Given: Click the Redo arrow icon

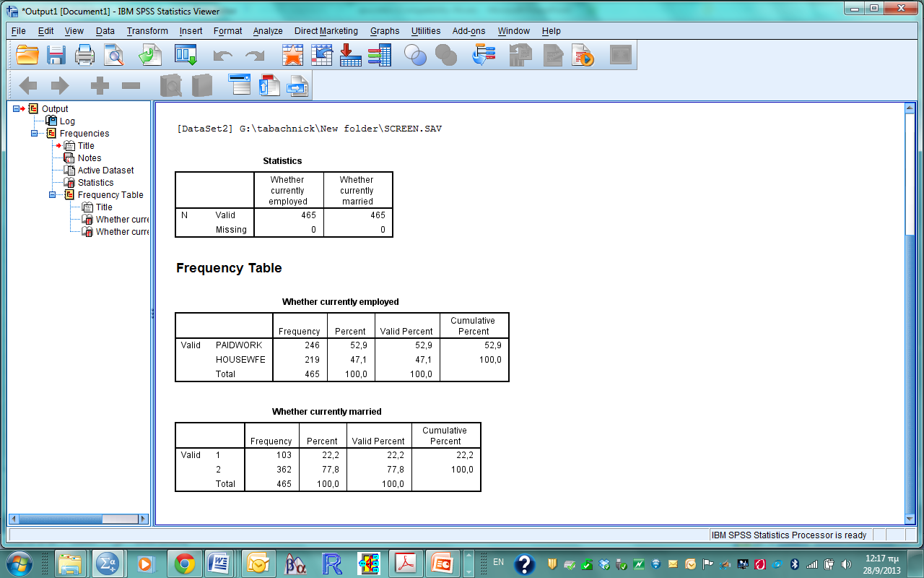Looking at the screenshot, I should [x=255, y=56].
